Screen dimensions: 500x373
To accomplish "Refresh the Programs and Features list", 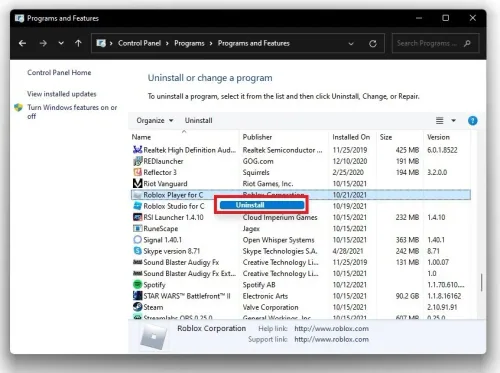I will pos(373,43).
